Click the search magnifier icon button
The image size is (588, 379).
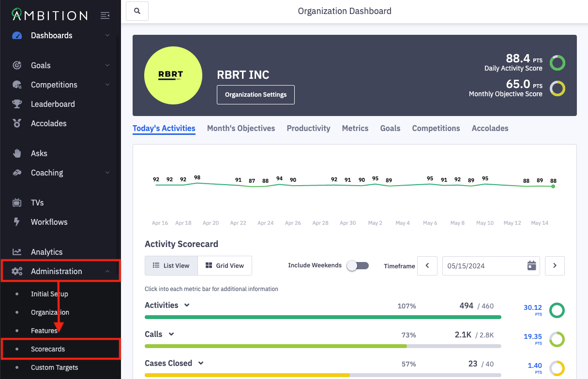click(137, 11)
